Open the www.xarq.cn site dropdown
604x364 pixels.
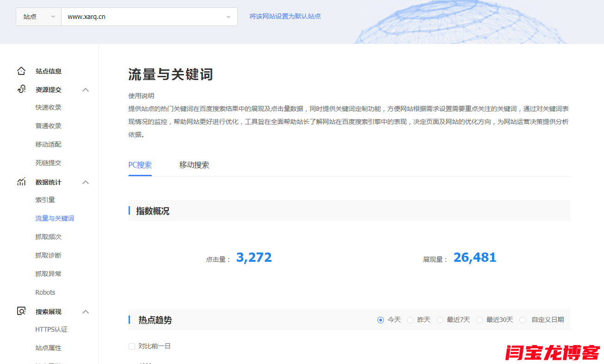pyautogui.click(x=149, y=17)
